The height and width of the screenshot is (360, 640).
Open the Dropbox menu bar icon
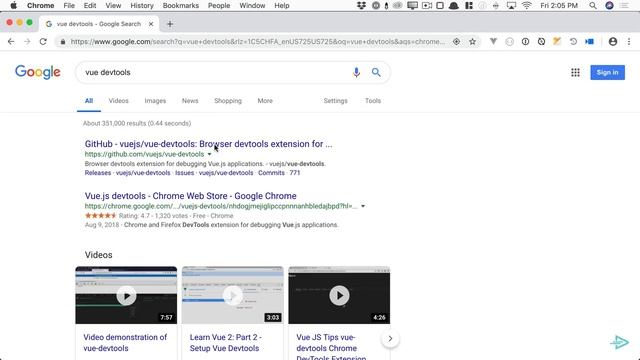[361, 6]
